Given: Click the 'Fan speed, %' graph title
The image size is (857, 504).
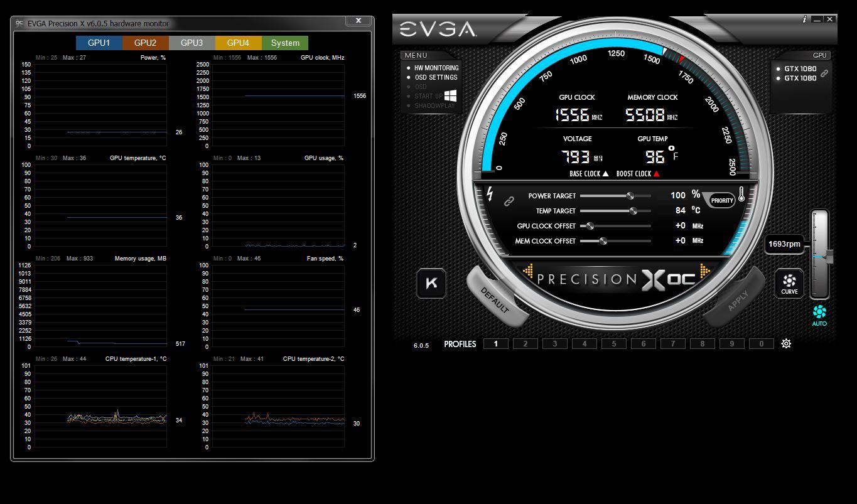Looking at the screenshot, I should coord(325,259).
